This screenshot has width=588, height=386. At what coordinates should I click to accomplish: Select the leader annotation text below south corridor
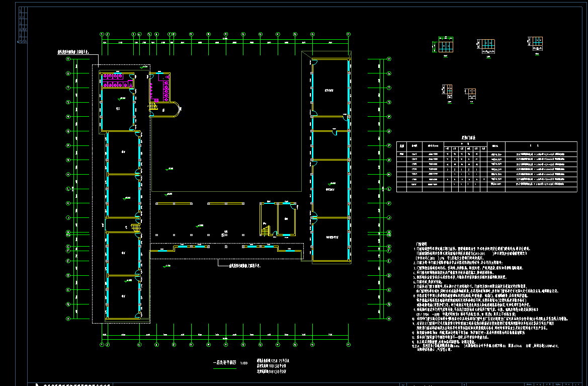coord(244,266)
